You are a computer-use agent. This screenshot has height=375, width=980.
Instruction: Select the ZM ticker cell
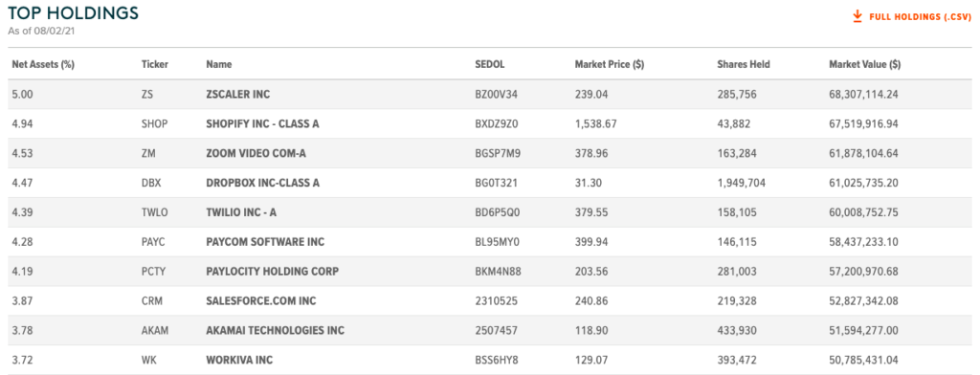point(148,153)
